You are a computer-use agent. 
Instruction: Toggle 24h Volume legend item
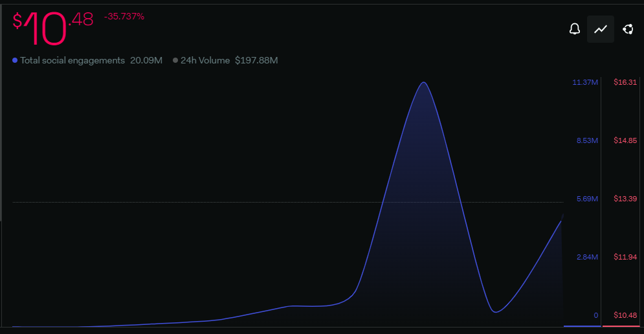[201, 60]
